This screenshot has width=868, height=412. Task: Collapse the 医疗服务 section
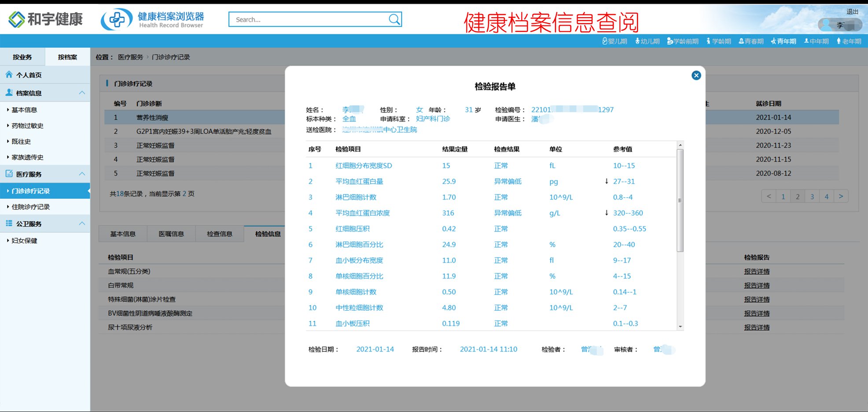point(81,174)
